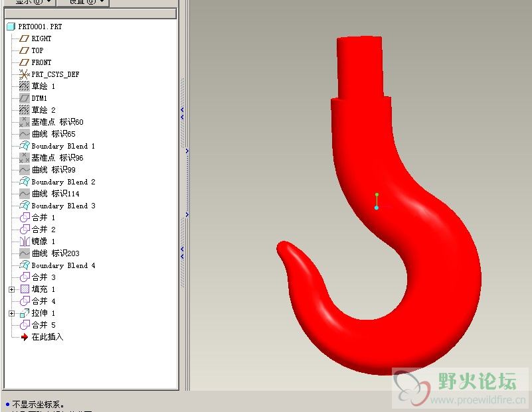Click the lower right-pointing panel arrow
The image size is (532, 412).
(x=187, y=214)
